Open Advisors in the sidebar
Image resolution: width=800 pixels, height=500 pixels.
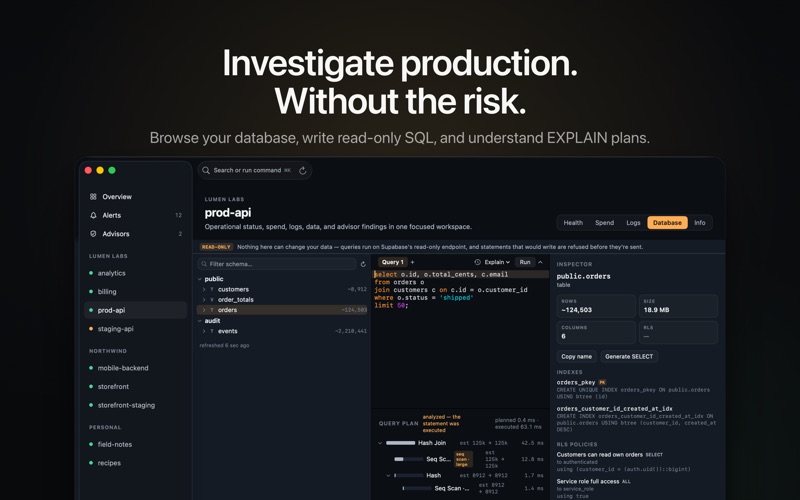click(136, 234)
